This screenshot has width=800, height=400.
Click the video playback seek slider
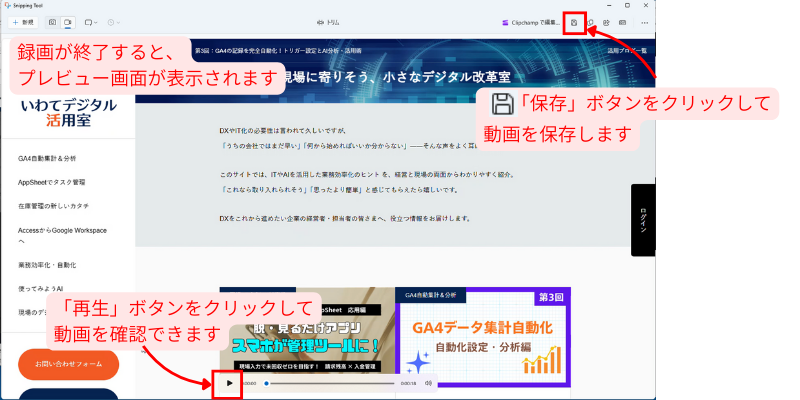330,383
